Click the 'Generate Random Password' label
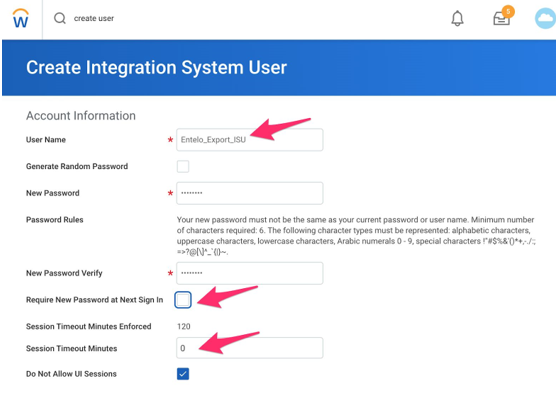Image resolution: width=556 pixels, height=397 pixels. pyautogui.click(x=77, y=166)
